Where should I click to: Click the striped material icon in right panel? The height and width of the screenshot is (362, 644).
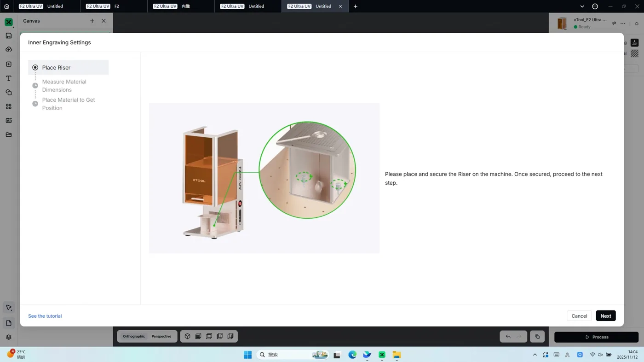tap(634, 53)
